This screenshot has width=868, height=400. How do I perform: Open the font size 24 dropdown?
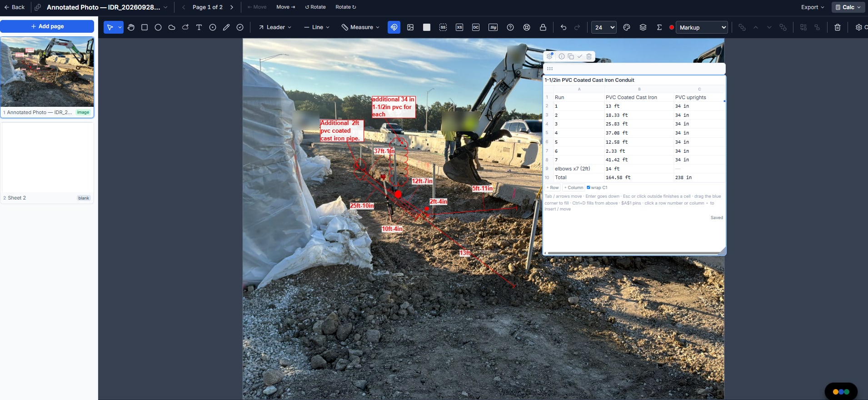(x=604, y=27)
